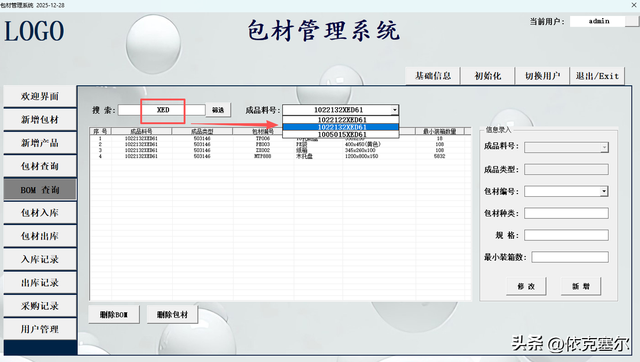Open the 包材编号 dropdown in 信息录入
This screenshot has height=362, width=640.
[604, 191]
